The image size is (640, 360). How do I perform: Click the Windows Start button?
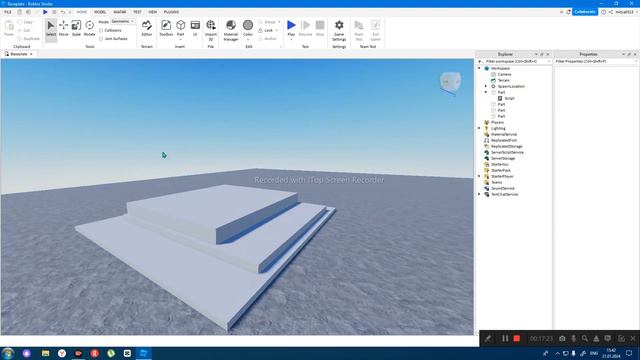click(x=8, y=353)
